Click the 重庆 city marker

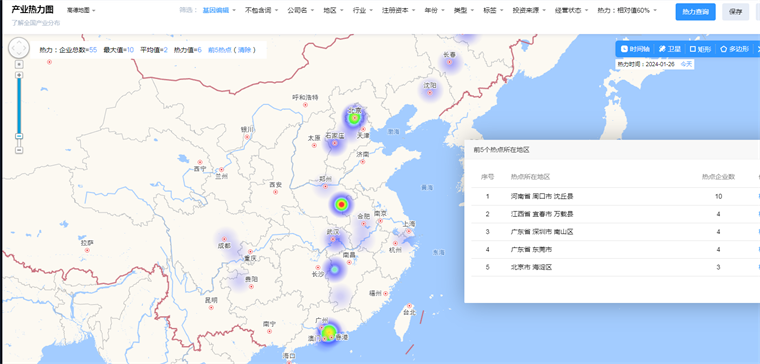click(250, 252)
